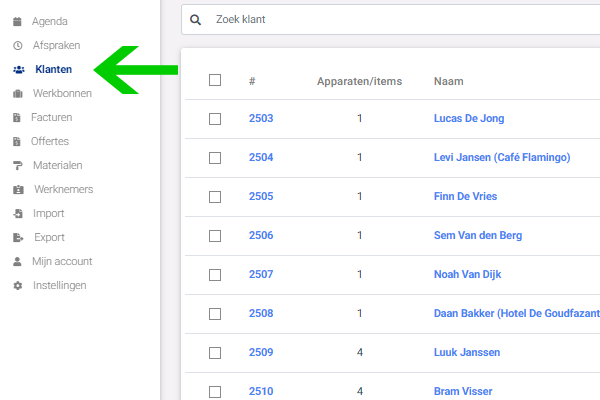This screenshot has width=600, height=400.
Task: Click the Agenda calendar icon
Action: tap(17, 21)
